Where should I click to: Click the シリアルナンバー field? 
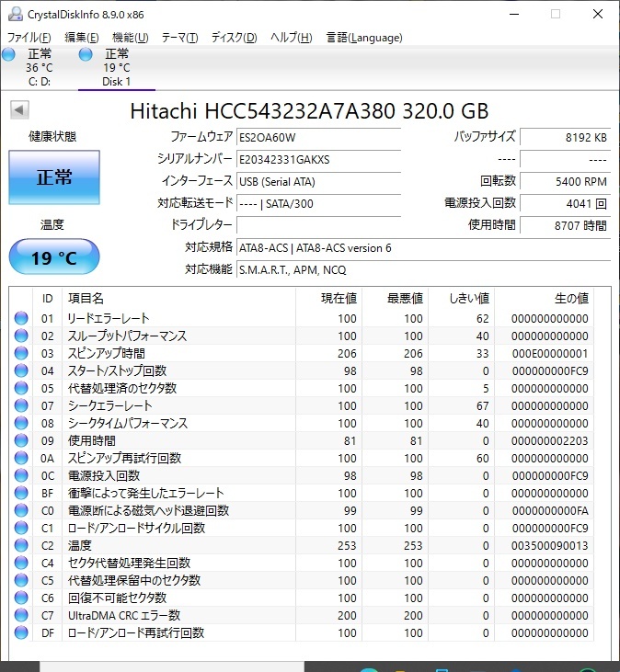(318, 159)
